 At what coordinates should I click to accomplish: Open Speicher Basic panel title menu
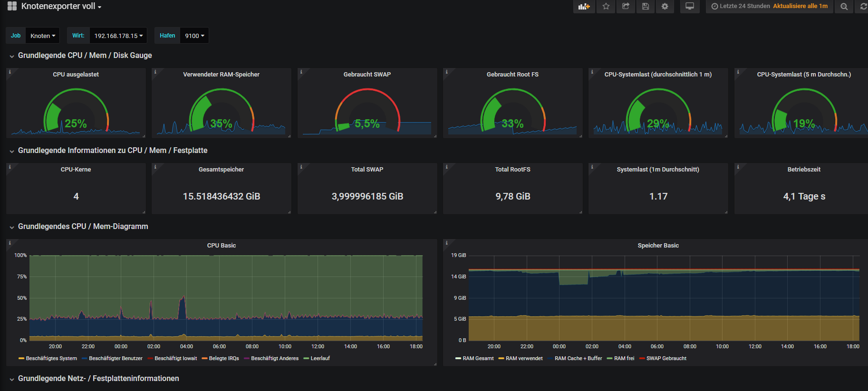click(x=658, y=246)
